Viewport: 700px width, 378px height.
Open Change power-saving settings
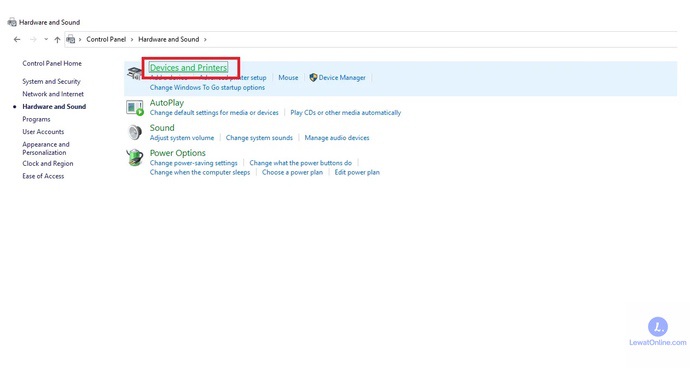click(193, 163)
